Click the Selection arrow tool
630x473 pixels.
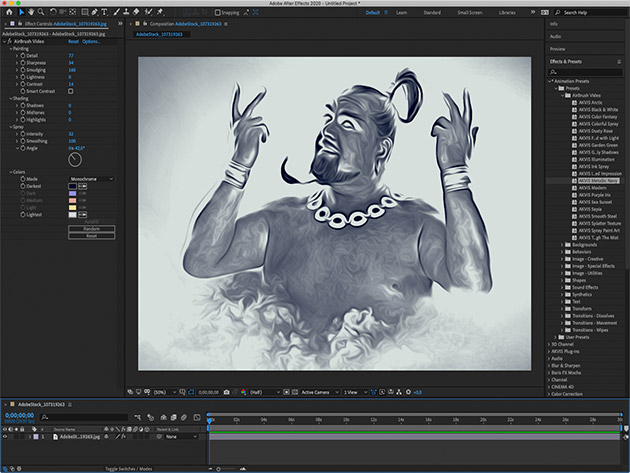(22, 13)
